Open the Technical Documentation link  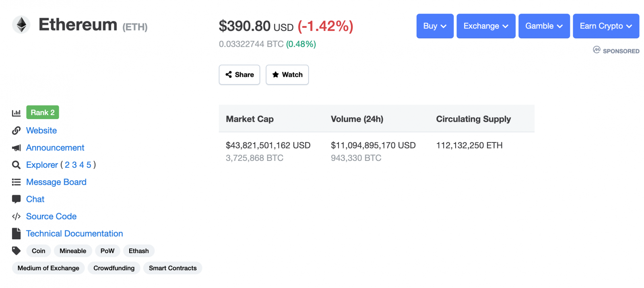[x=74, y=234]
